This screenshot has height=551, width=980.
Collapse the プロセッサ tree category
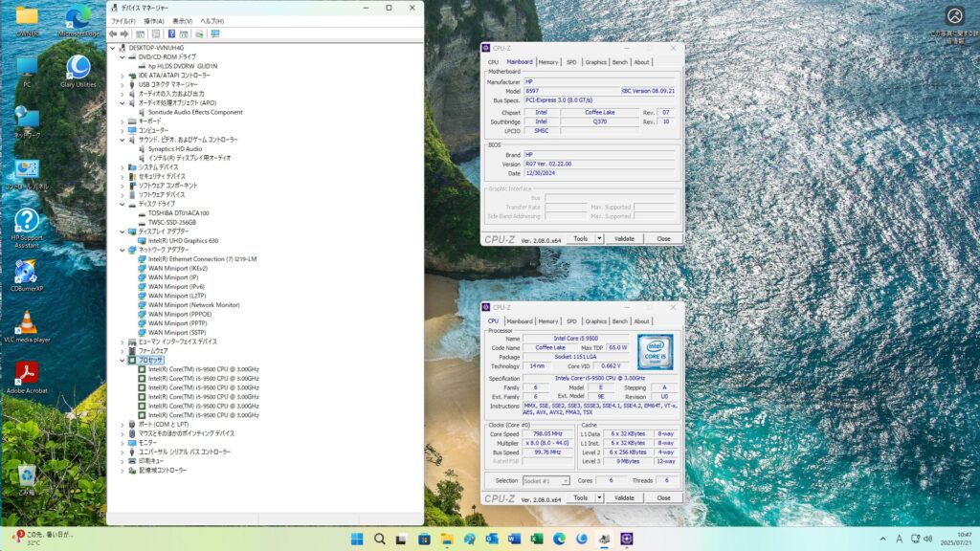click(x=122, y=360)
